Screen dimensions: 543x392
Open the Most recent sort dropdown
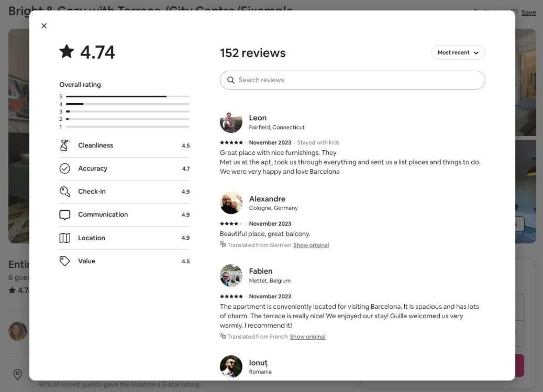pos(458,52)
